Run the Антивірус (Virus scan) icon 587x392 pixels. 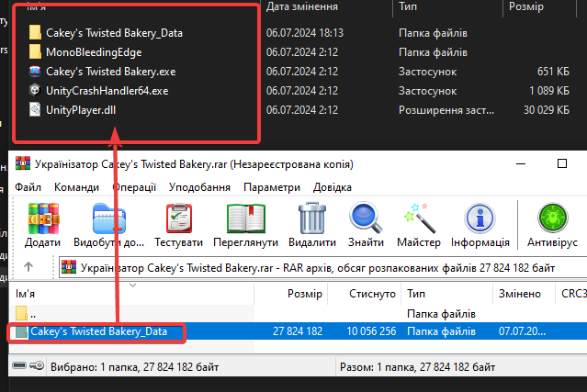pos(553,218)
